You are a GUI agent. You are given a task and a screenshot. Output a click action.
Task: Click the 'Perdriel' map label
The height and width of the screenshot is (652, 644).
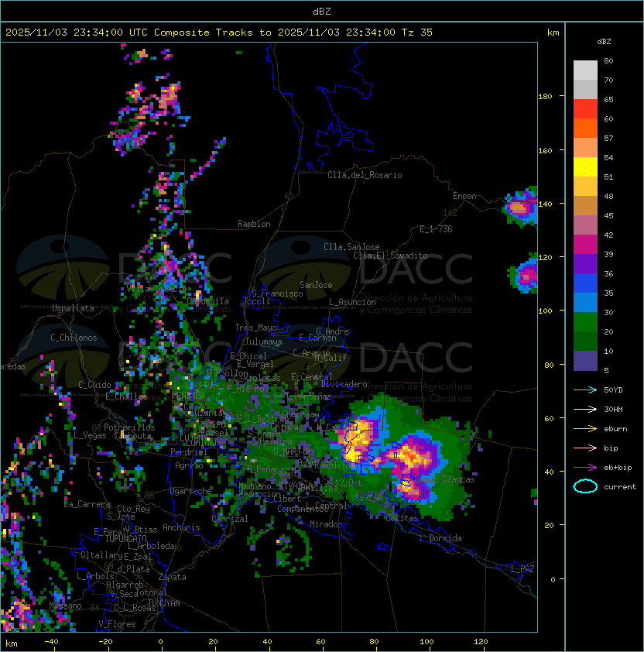click(189, 451)
